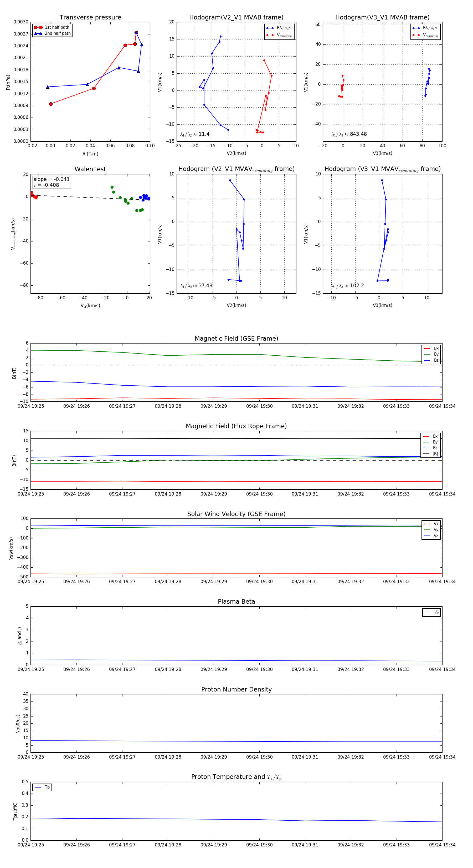
Task: Click the 'V_remaining(km/s)' y-axis label of WalenTest
Action: (x=13, y=234)
